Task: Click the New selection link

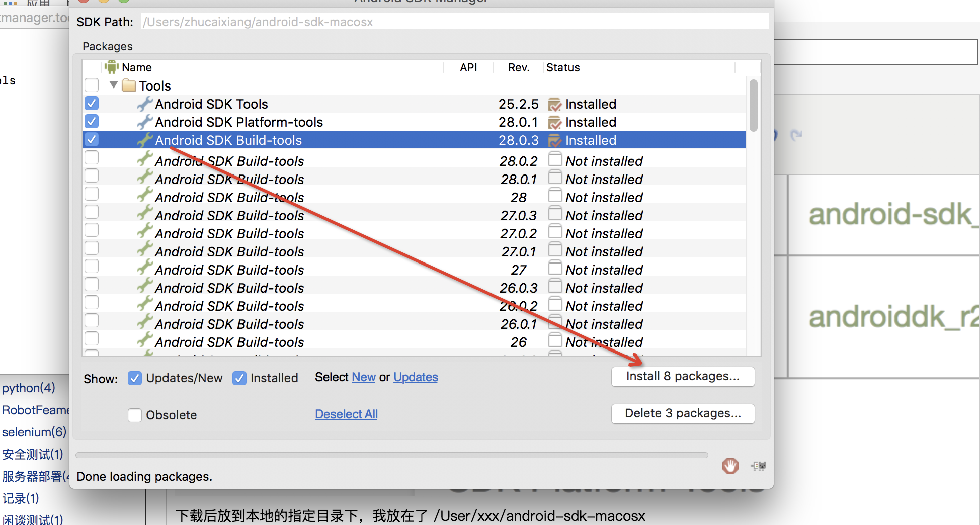Action: click(x=364, y=377)
